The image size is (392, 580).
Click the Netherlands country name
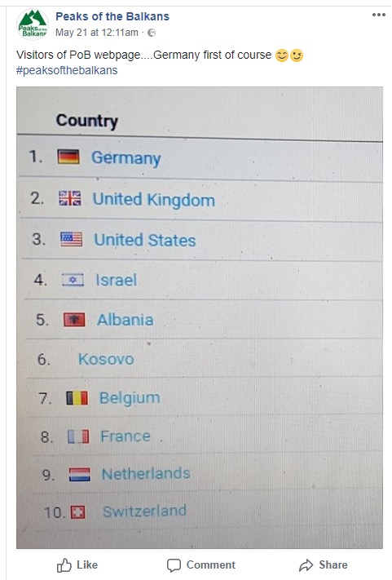pos(146,474)
